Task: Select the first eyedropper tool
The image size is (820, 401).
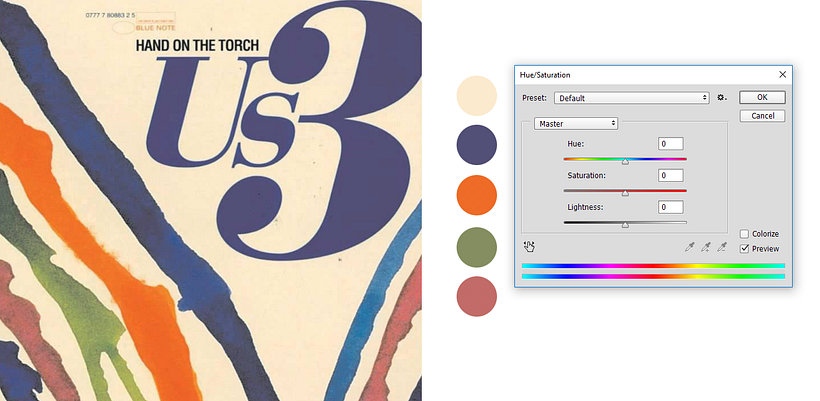Action: click(x=689, y=247)
